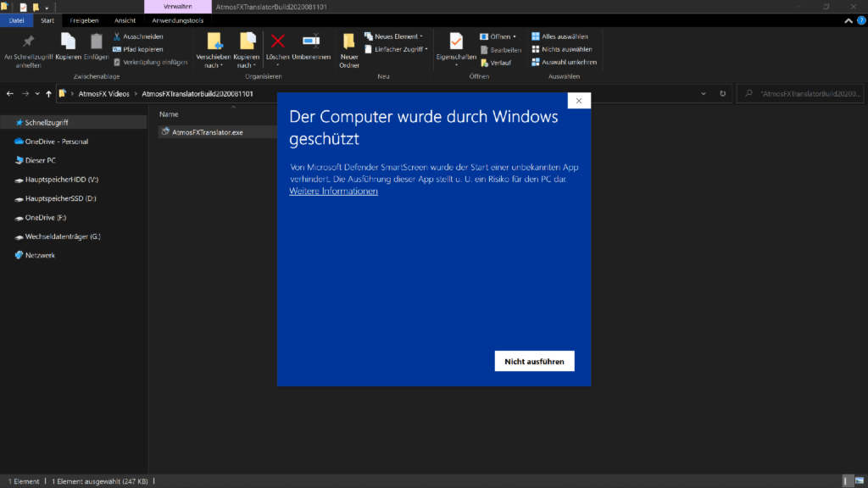Image resolution: width=868 pixels, height=488 pixels.
Task: Click the forward navigation arrow
Action: coord(25,93)
